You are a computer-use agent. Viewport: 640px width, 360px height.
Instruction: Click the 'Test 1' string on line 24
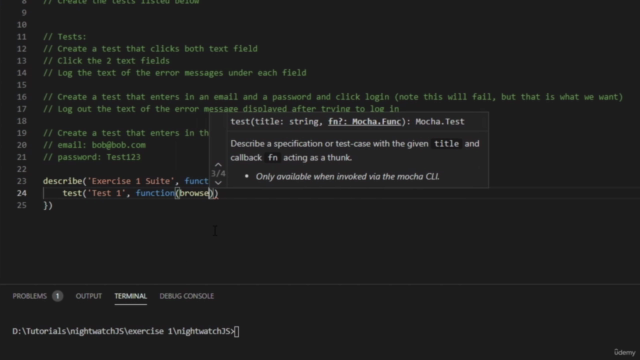point(107,193)
